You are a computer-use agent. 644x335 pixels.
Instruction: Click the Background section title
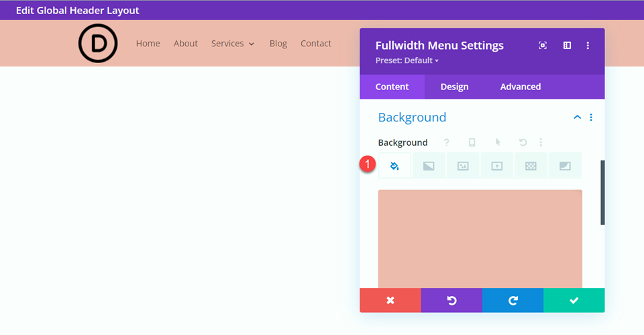(x=412, y=117)
